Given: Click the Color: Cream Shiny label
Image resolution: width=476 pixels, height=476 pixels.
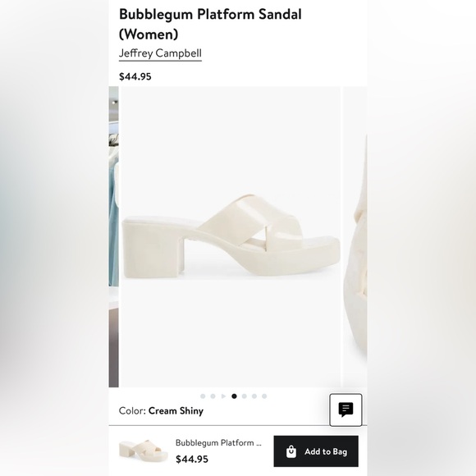Looking at the screenshot, I should pos(161,410).
